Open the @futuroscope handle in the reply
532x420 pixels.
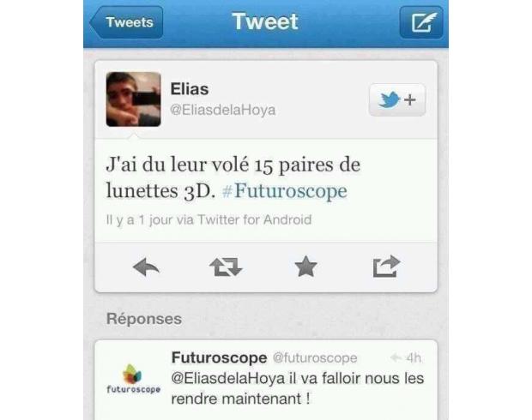(315, 358)
